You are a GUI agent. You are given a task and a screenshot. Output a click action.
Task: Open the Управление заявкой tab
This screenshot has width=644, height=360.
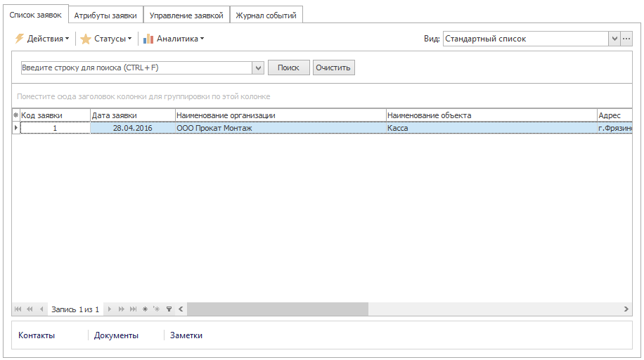pos(186,15)
